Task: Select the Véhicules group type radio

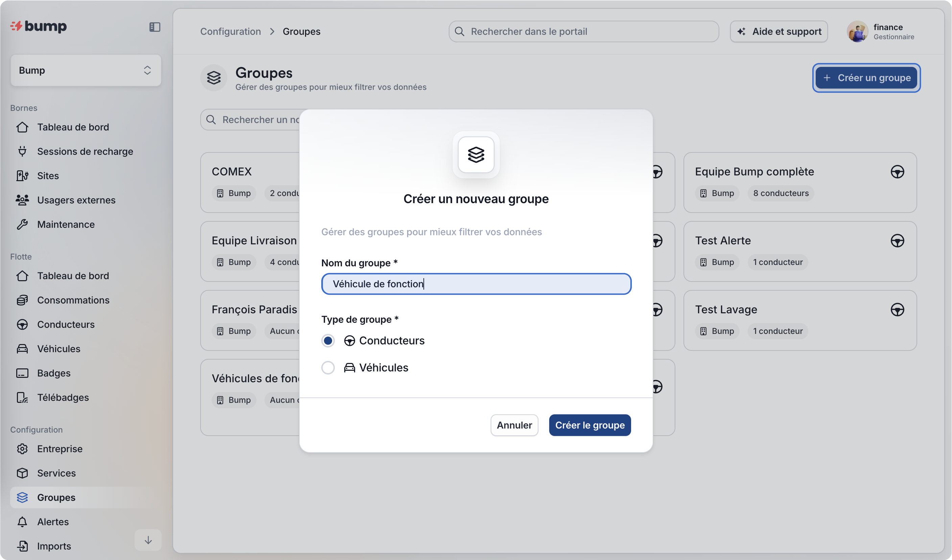Action: [327, 367]
